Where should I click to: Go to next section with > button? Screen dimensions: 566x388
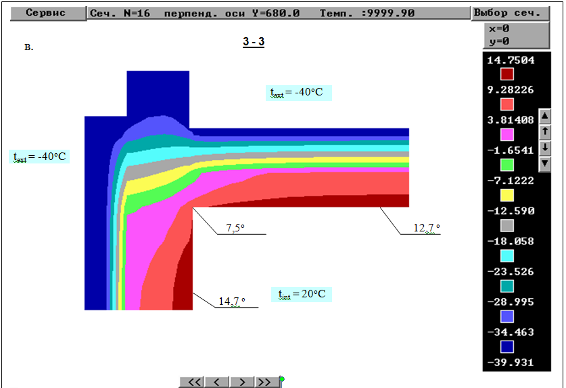click(242, 382)
